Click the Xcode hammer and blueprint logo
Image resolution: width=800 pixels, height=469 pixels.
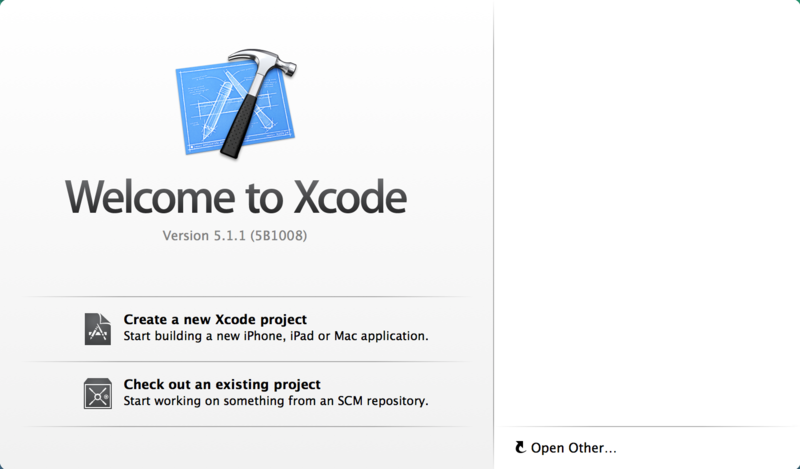tap(236, 104)
